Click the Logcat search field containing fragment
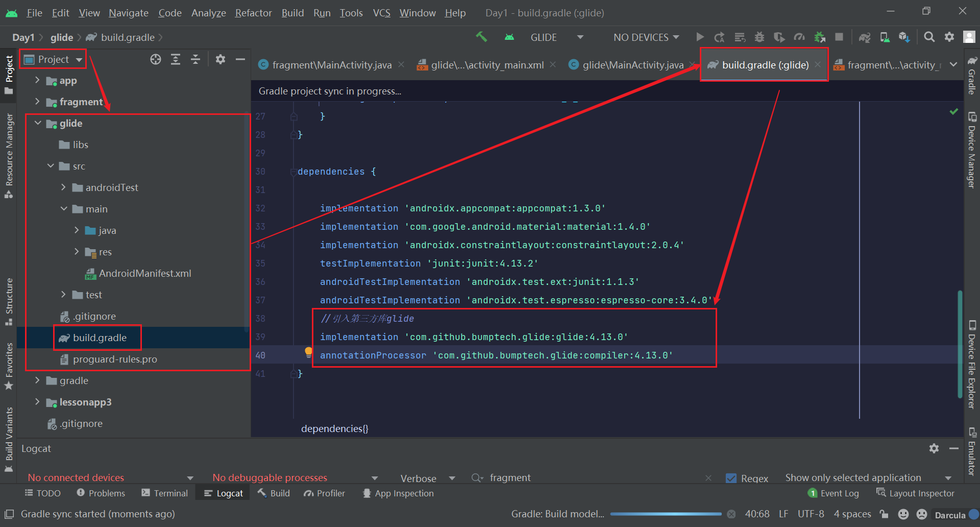The image size is (980, 527). coord(592,478)
